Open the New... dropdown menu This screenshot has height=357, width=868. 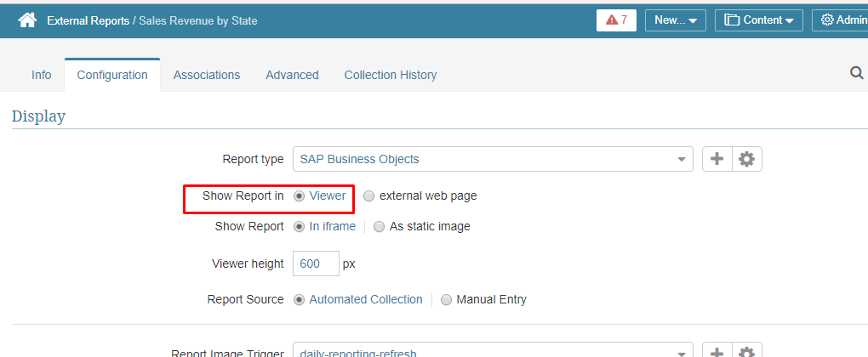pyautogui.click(x=676, y=20)
